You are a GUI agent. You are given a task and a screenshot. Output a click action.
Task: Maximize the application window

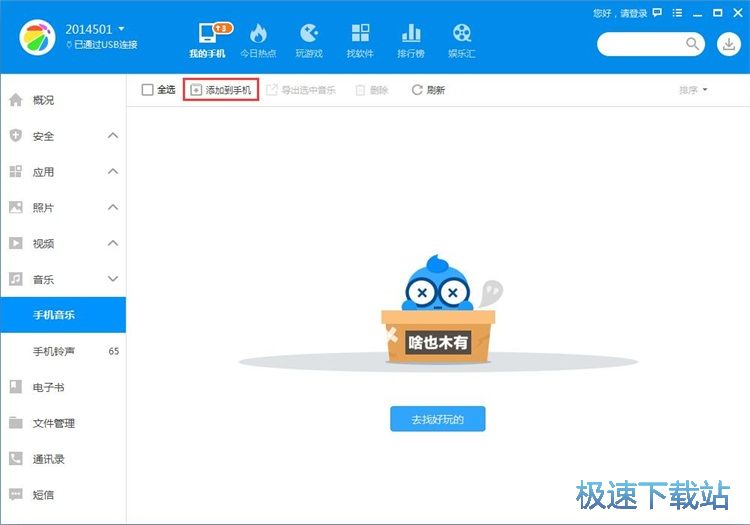[x=717, y=13]
